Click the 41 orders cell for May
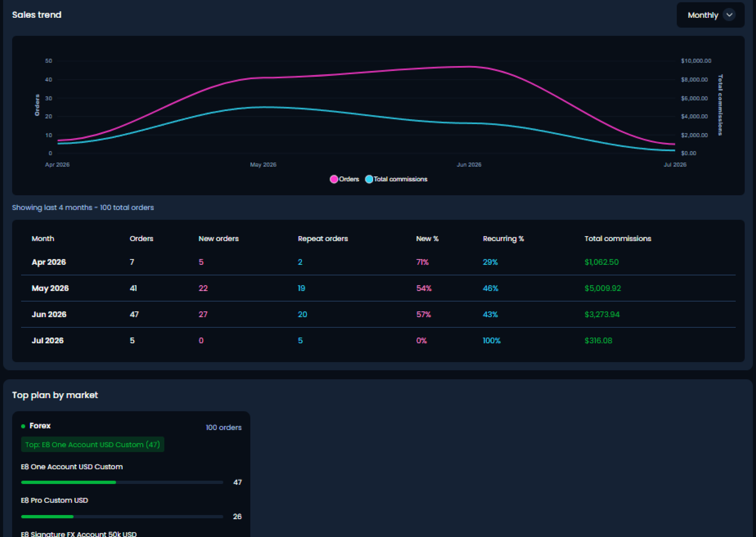The height and width of the screenshot is (537, 756). 133,288
